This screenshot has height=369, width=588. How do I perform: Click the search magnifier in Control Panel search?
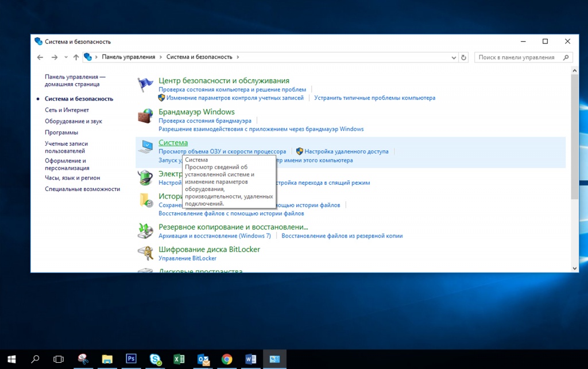(x=566, y=57)
